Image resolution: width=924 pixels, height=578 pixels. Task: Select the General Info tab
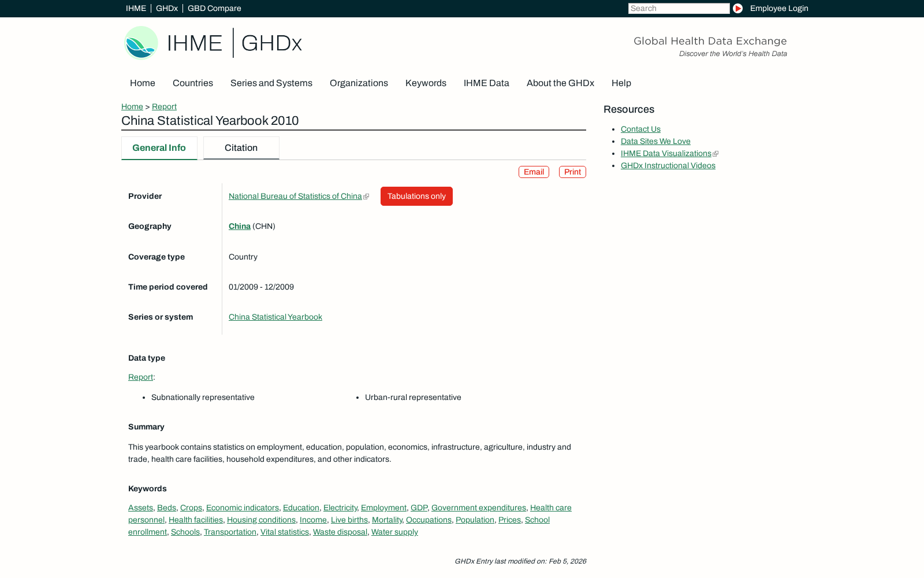(x=159, y=148)
